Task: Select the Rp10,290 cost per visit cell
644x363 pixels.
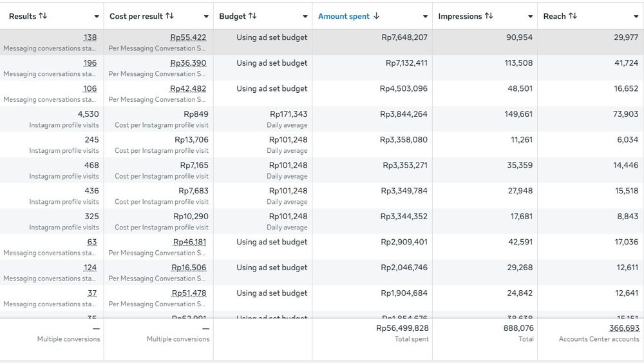Action: 158,221
